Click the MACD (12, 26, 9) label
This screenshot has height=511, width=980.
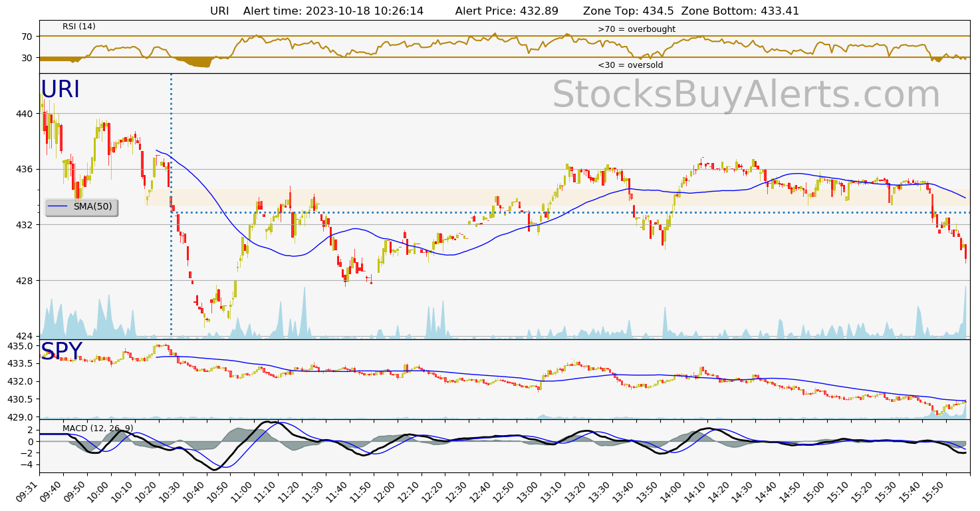(x=98, y=428)
